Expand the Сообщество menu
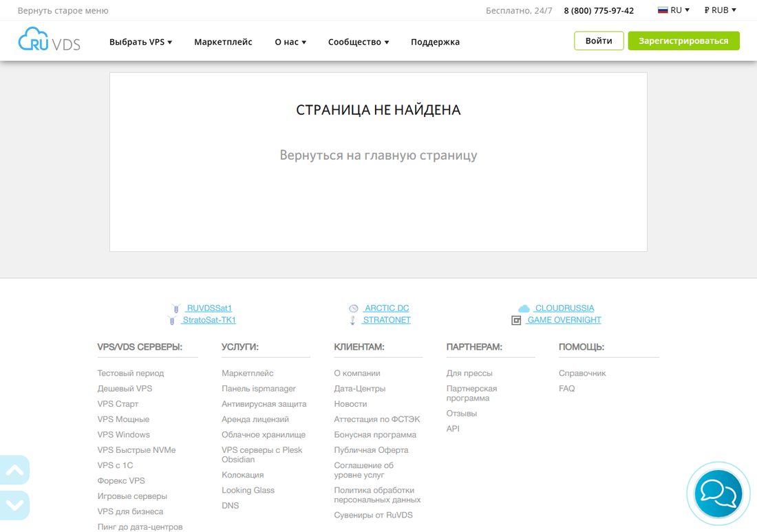This screenshot has height=532, width=757. pyautogui.click(x=359, y=42)
